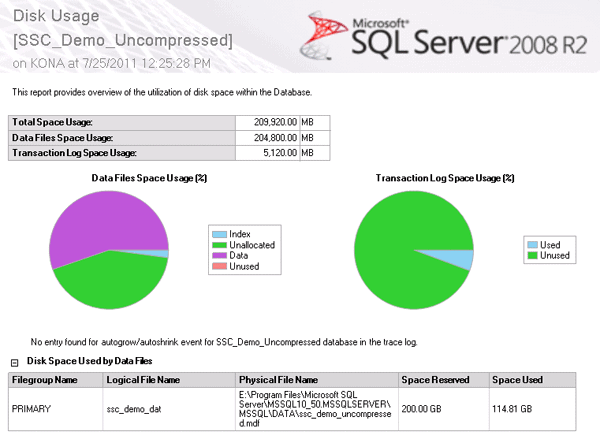The width and height of the screenshot is (600, 443).
Task: Click the 204,800.00 data files space value
Action: [275, 138]
